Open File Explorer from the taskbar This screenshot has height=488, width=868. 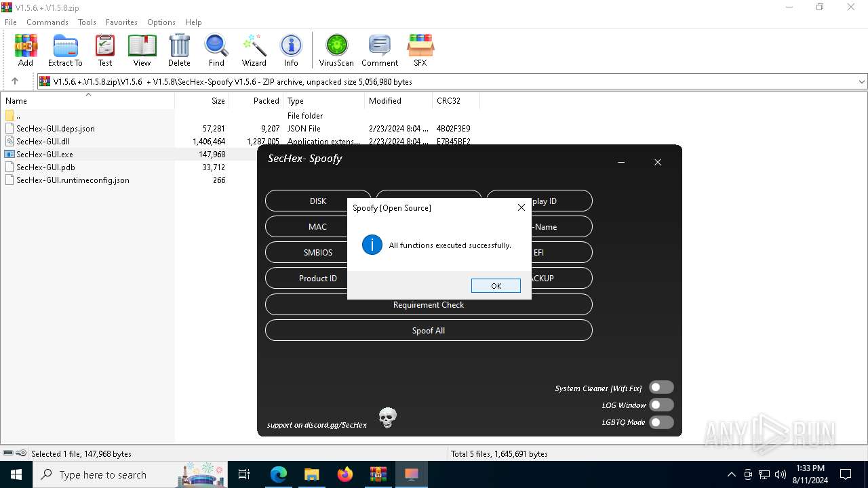tap(312, 474)
